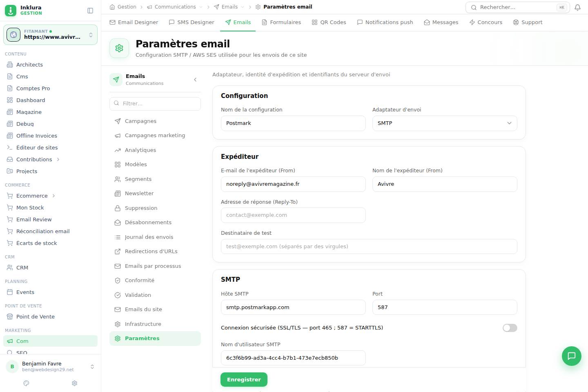Expand the Ecommerce sidebar section
This screenshot has height=392, width=588.
tap(53, 196)
